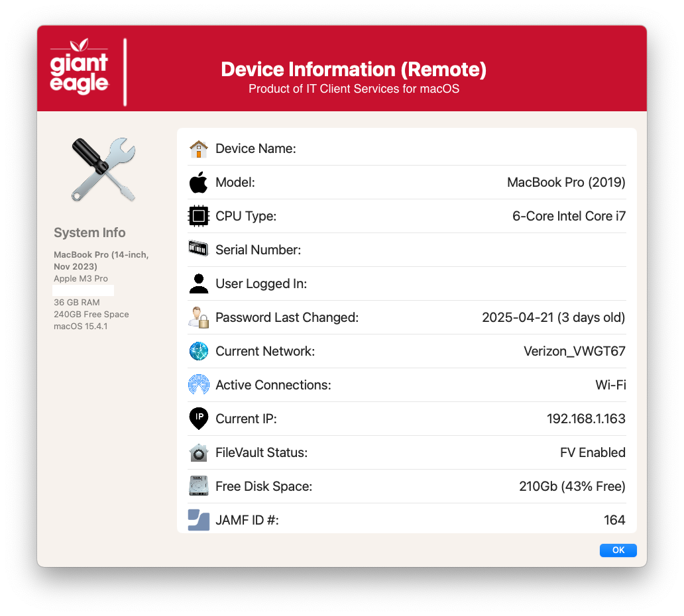The image size is (684, 616).
Task: Select the 'Serial Number:' label
Action: pyautogui.click(x=258, y=250)
